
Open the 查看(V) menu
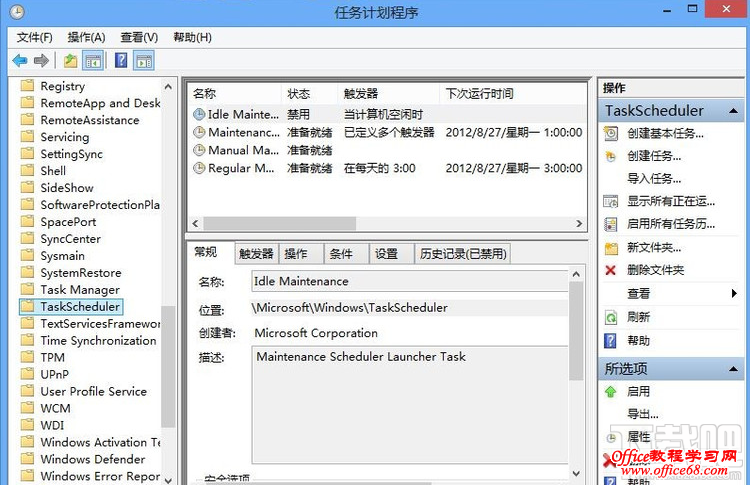(139, 37)
